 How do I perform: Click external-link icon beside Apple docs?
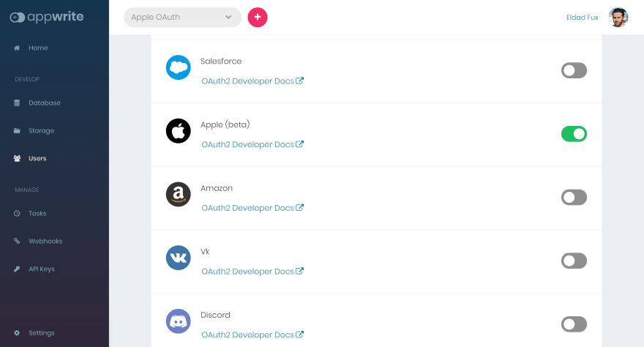[x=300, y=144]
